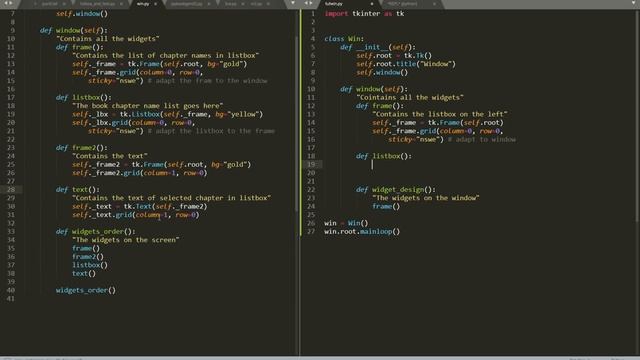This screenshot has width=640, height=360.
Task: Click the "Contains the text" docstring
Action: point(110,156)
